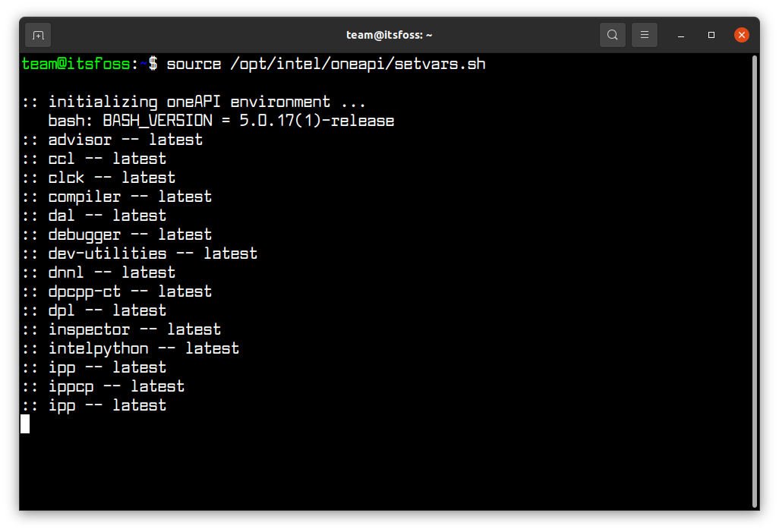Image resolution: width=779 pixels, height=532 pixels.
Task: Click the title showing team@itsfoss: ~
Action: (x=389, y=34)
